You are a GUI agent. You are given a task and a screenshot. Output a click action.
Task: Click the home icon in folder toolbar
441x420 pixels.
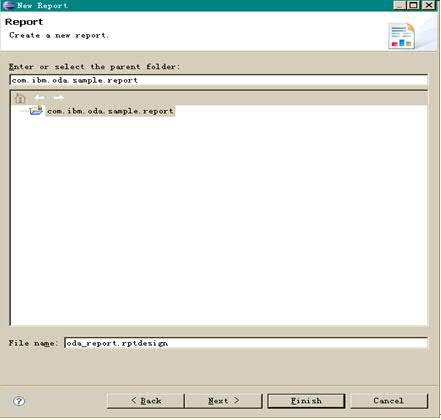20,98
